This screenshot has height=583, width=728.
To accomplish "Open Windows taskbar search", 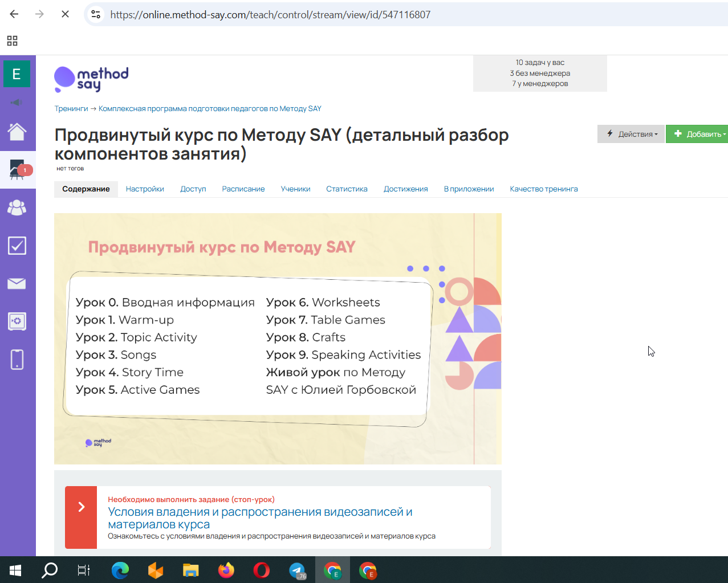I will click(x=50, y=570).
